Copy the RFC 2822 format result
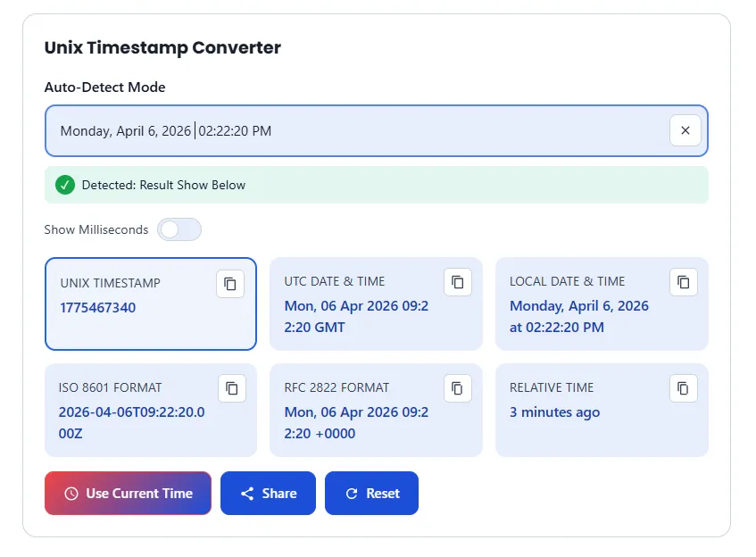This screenshot has width=756, height=557. [x=457, y=388]
